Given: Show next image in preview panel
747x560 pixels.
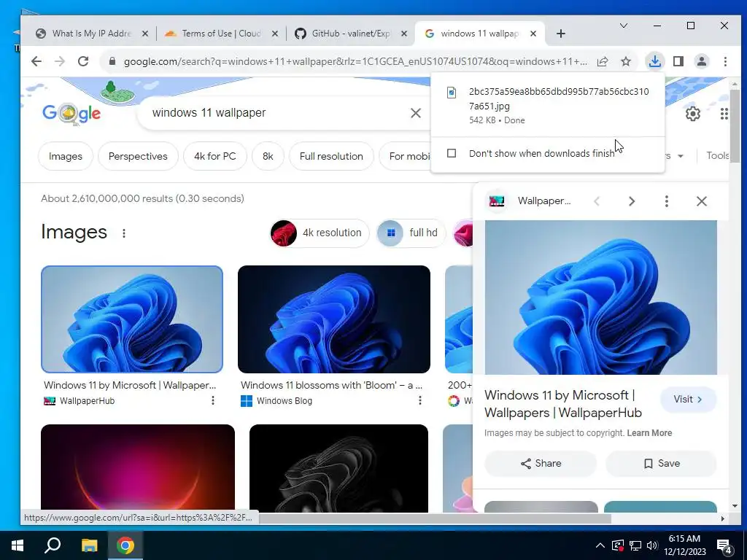Looking at the screenshot, I should point(632,201).
